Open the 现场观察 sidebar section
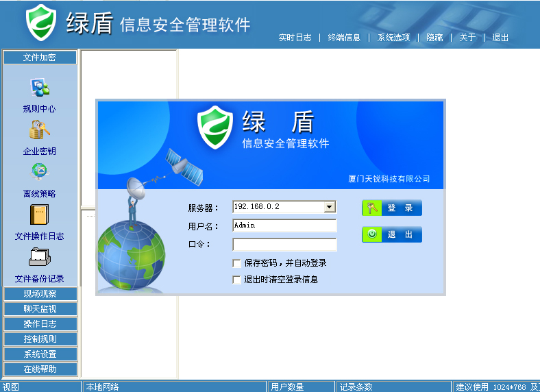The width and height of the screenshot is (540, 392). pos(40,294)
